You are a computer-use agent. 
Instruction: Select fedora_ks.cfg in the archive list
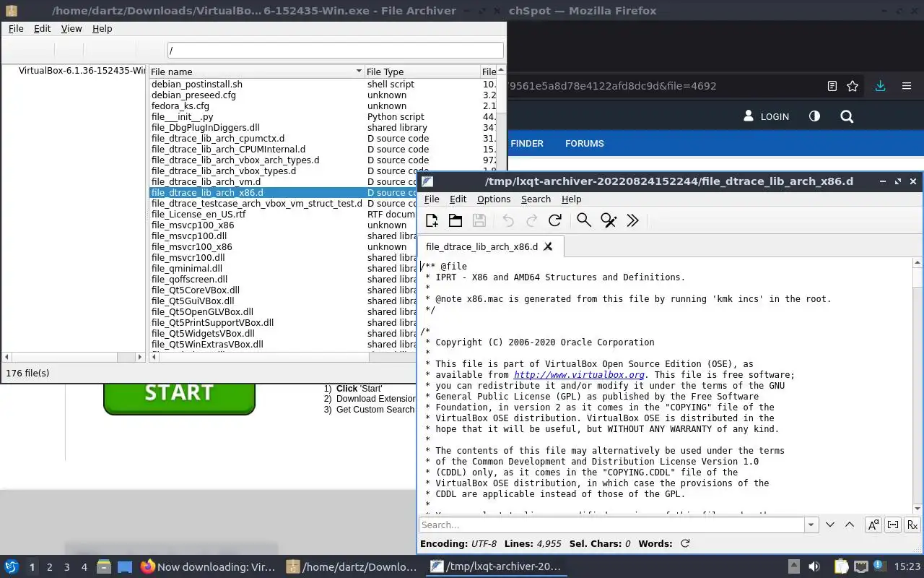(180, 106)
